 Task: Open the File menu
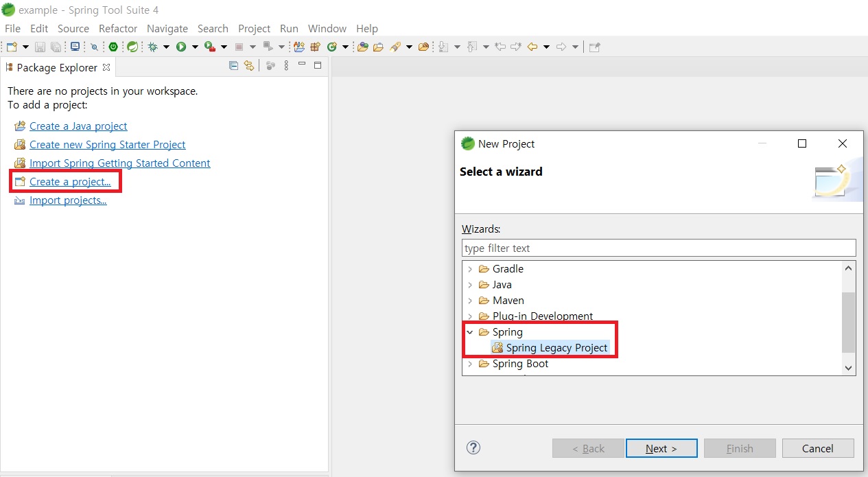(x=12, y=28)
